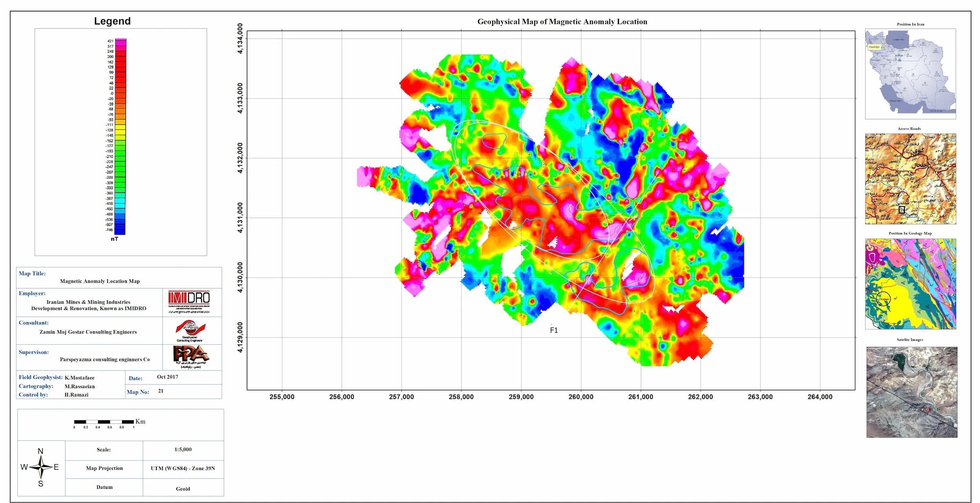
Task: Open the Position In Iran inset map
Action: pos(910,74)
